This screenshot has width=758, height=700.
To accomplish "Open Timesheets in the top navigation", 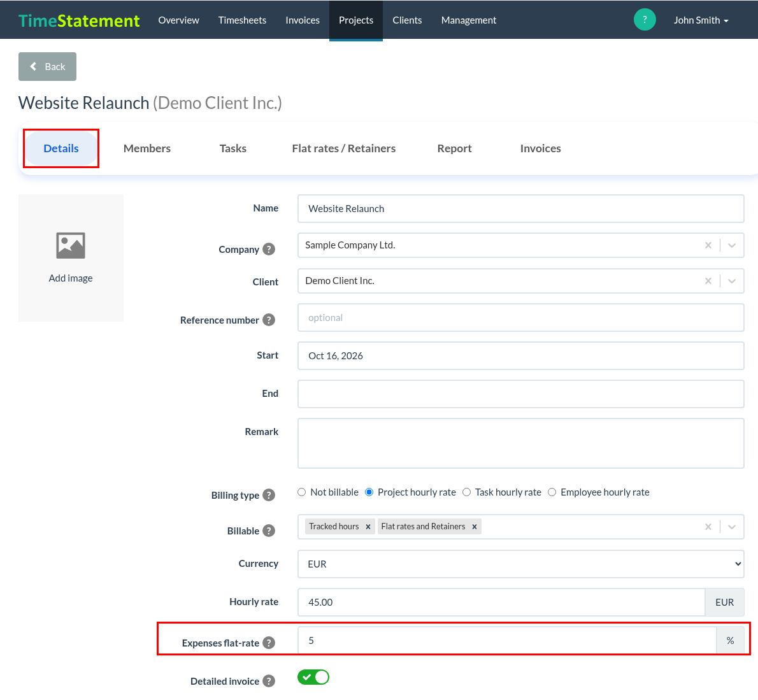I will 242,20.
